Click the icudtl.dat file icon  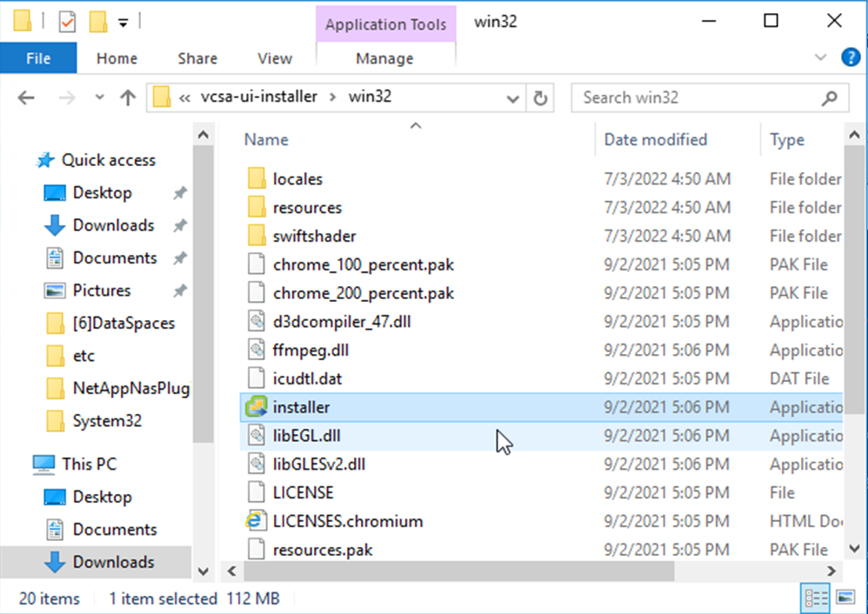point(257,378)
